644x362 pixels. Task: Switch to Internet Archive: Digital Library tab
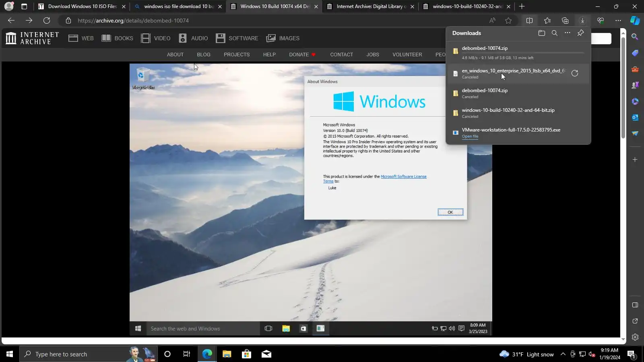coord(370,6)
